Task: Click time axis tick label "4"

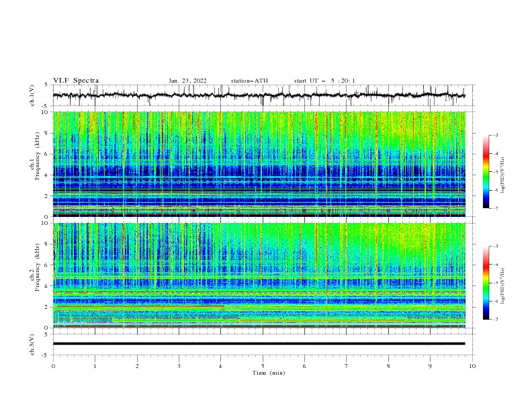Action: pos(221,366)
